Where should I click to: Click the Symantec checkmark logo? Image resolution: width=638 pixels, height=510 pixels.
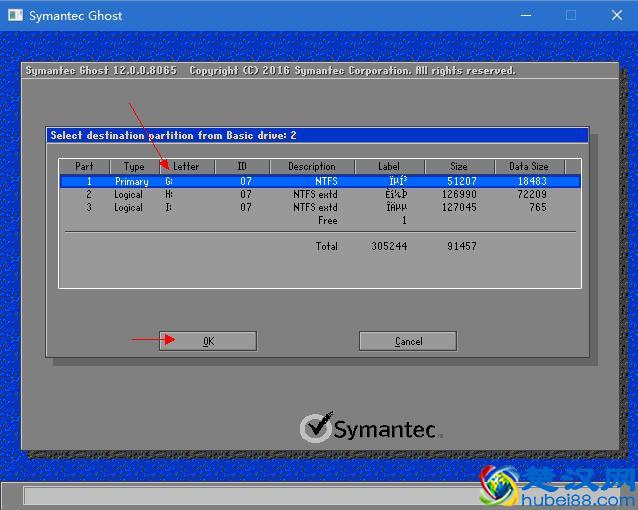pos(316,428)
